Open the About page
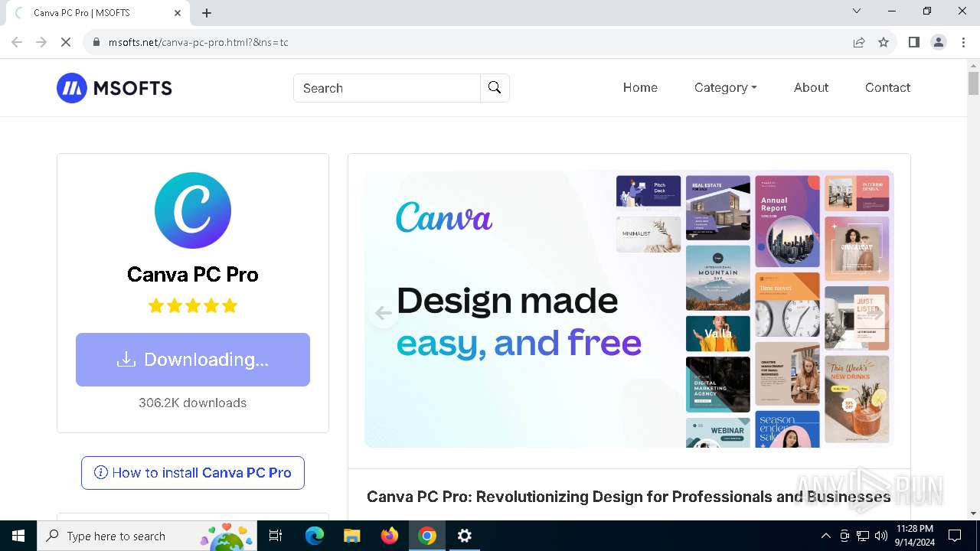The height and width of the screenshot is (551, 980). click(x=811, y=87)
